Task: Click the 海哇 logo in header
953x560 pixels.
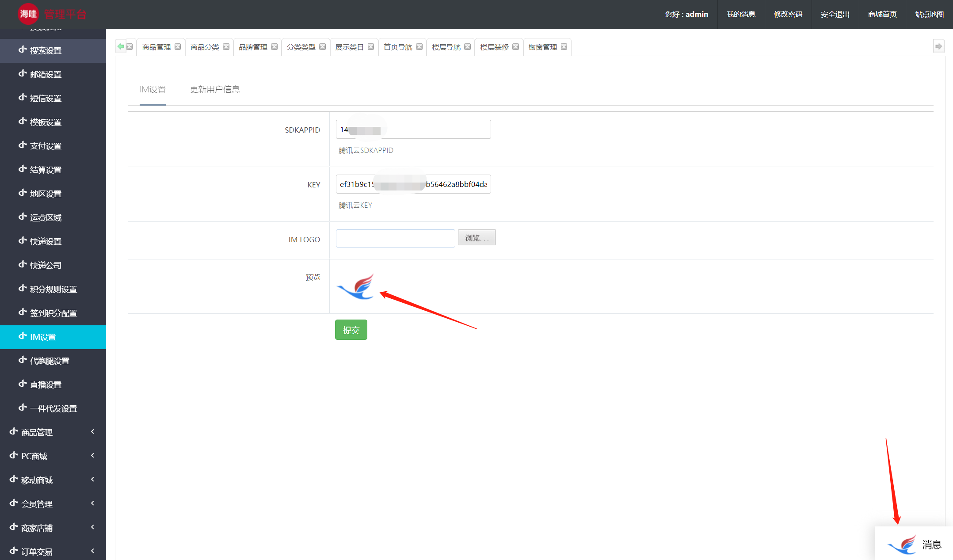Action: (x=28, y=14)
